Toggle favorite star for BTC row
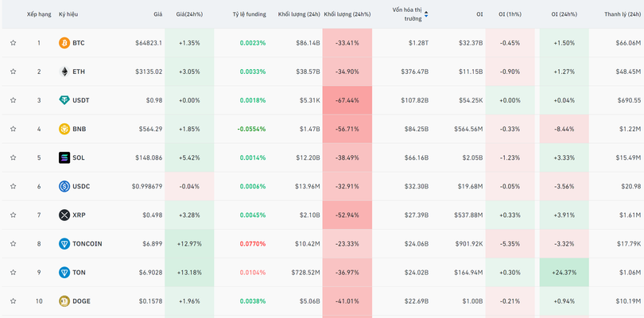644x318 pixels. coord(14,43)
